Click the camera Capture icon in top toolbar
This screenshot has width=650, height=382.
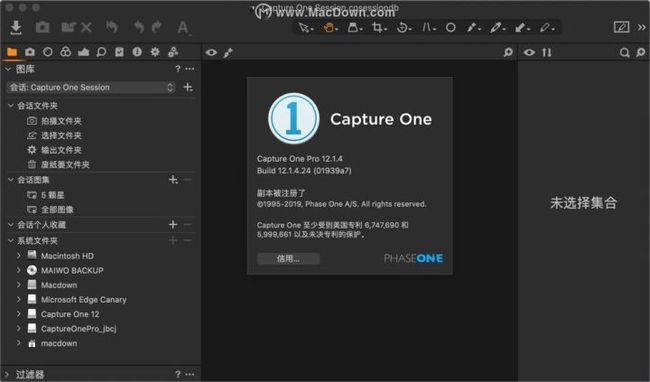coord(42,27)
